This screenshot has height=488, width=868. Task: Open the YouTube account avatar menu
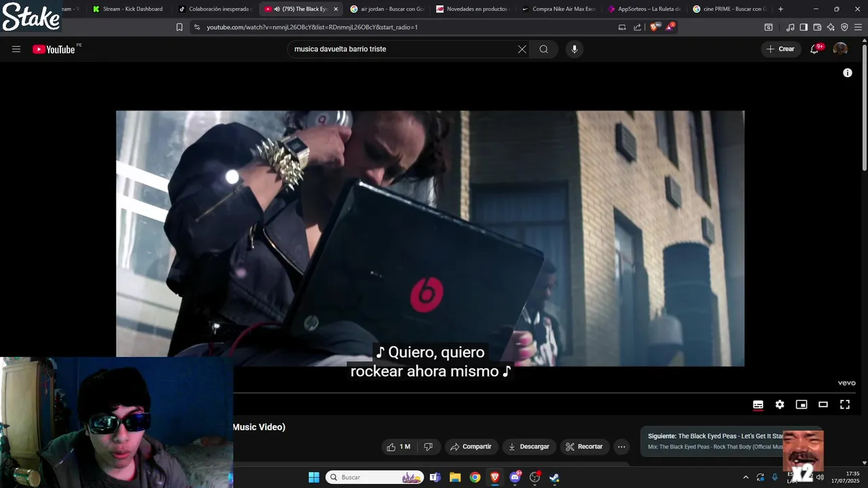coord(840,49)
